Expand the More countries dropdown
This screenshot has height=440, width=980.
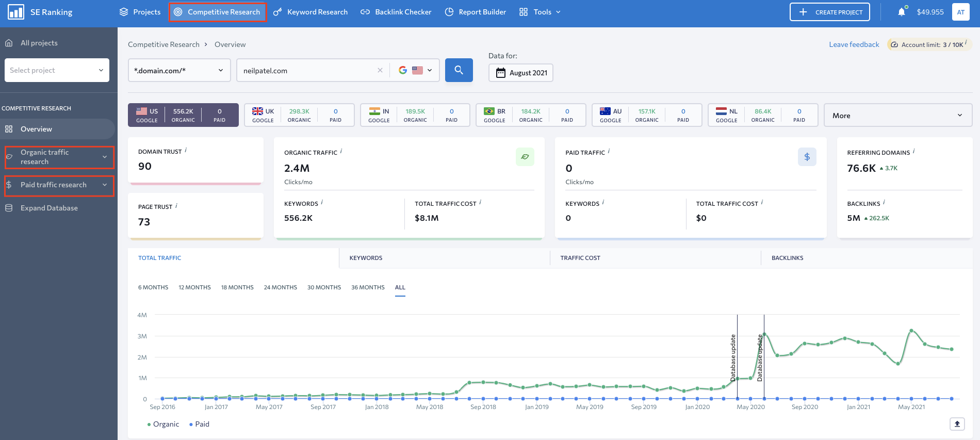coord(897,115)
